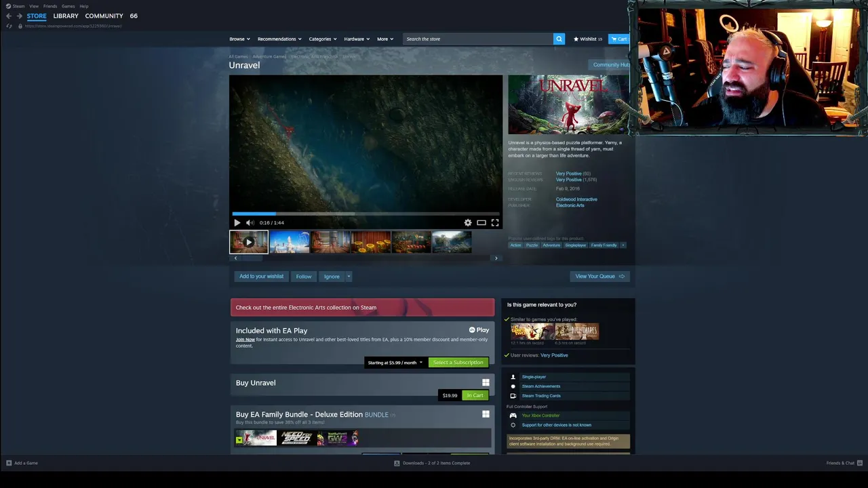Viewport: 868px width, 488px height.
Task: Click Windows icon next to Buy Unravel
Action: pyautogui.click(x=486, y=382)
